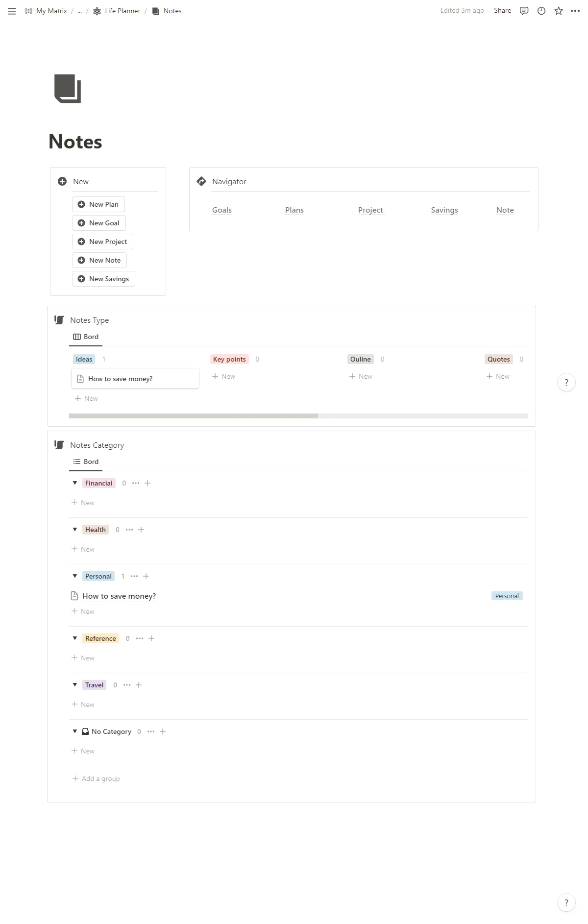Viewport: 588px width, 924px height.
Task: Add an item to the Health group with the plus icon
Action: pyautogui.click(x=141, y=530)
